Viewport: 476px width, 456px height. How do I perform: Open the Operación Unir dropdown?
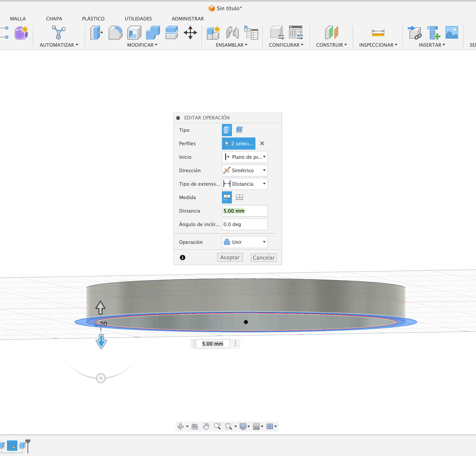click(245, 242)
